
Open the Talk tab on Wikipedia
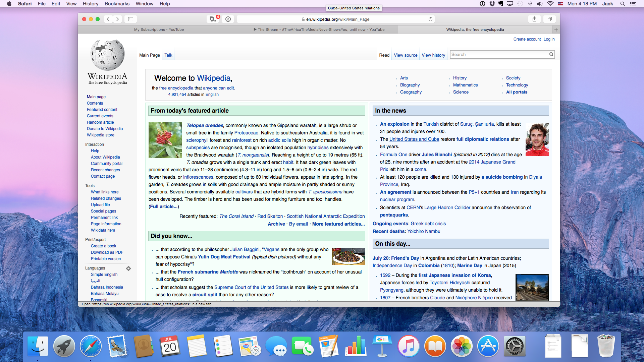tap(168, 55)
